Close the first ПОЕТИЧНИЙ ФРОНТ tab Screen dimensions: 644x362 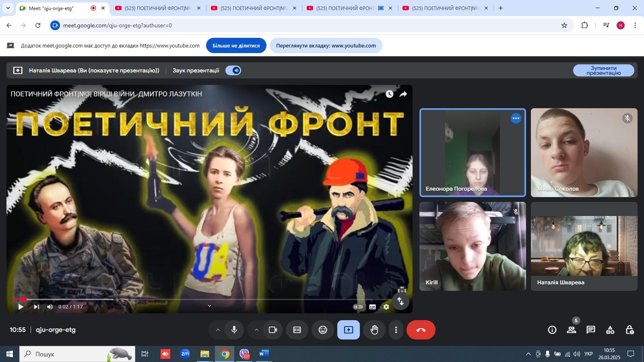(198, 8)
